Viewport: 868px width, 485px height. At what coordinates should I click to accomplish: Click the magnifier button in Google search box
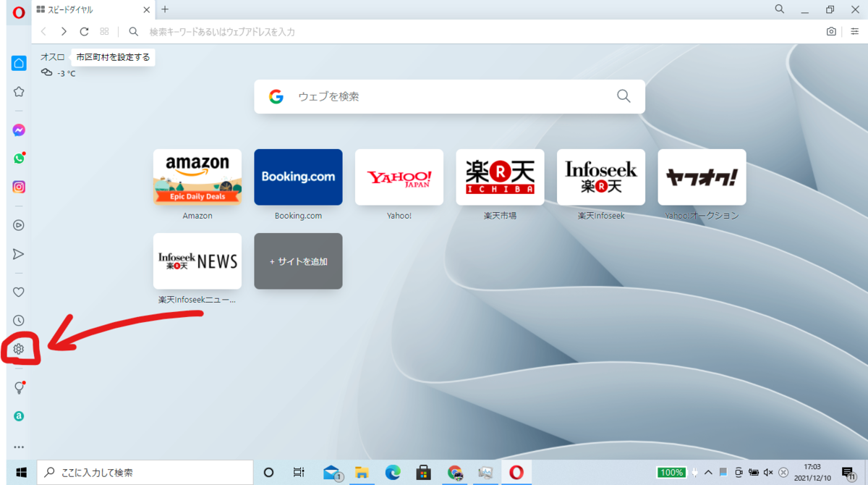coord(624,96)
